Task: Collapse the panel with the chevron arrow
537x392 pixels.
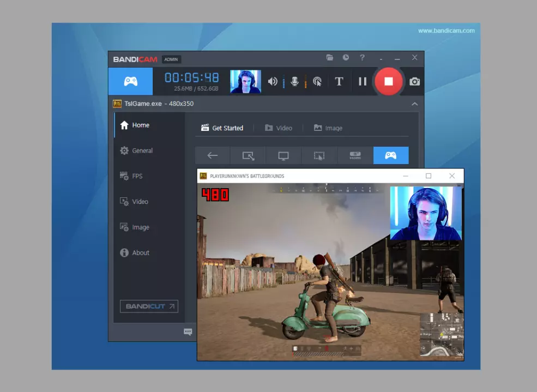Action: [414, 104]
